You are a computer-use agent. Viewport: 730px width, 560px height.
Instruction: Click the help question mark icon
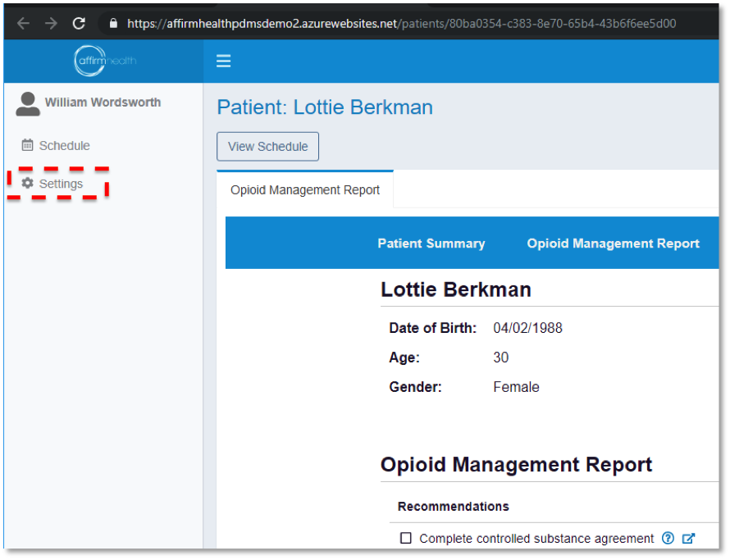point(668,539)
